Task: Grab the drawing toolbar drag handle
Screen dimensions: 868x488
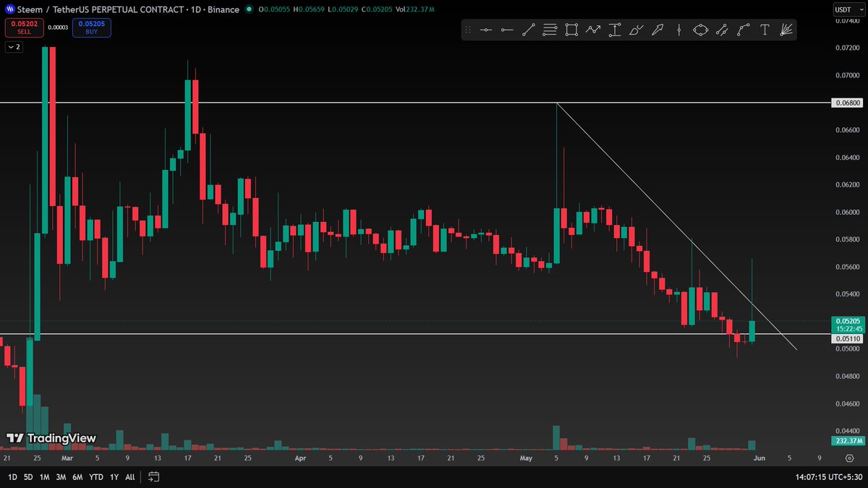Action: coord(468,30)
